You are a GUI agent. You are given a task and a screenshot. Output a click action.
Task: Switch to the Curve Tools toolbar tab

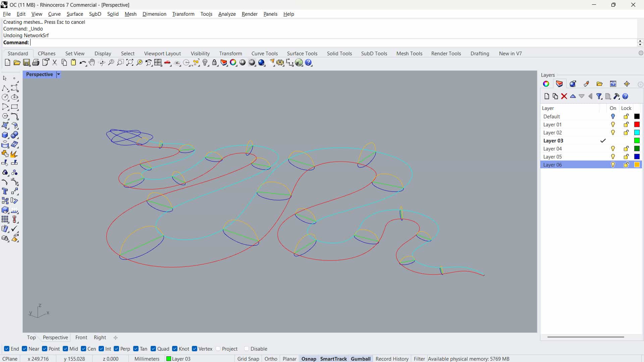(265, 53)
